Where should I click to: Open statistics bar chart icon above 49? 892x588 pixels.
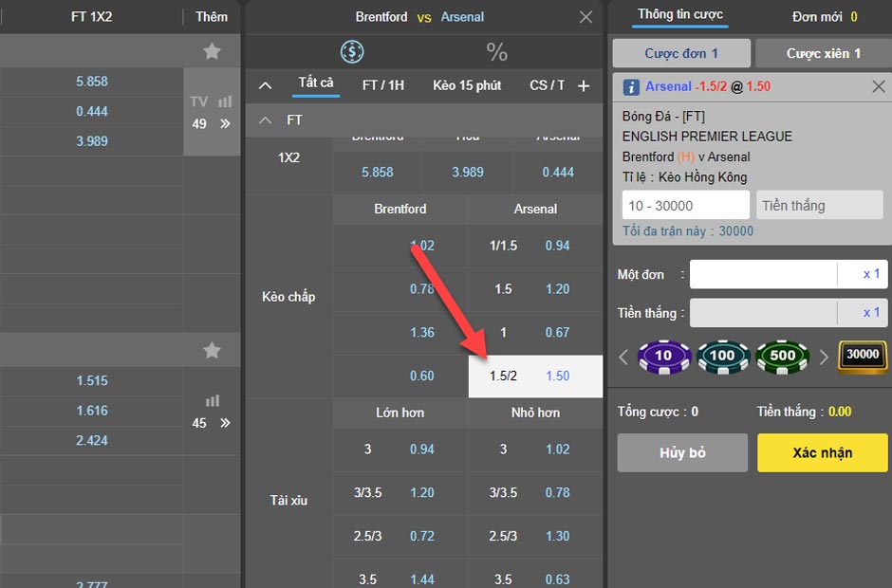(225, 101)
